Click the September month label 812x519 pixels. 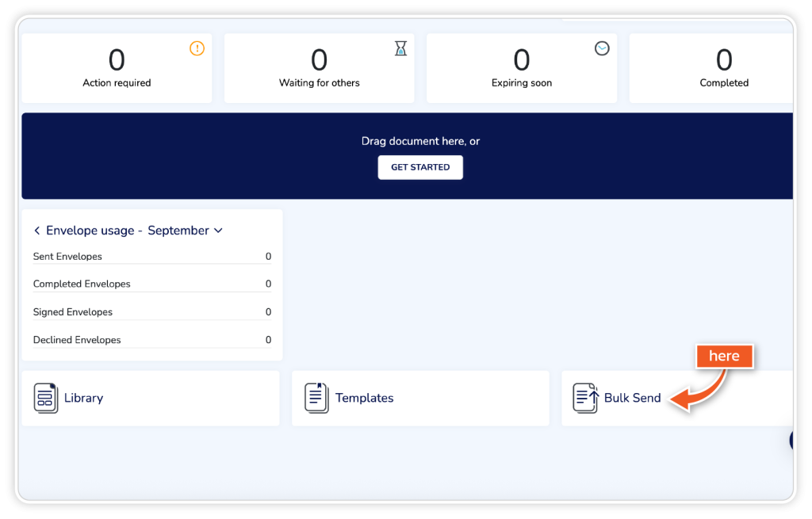[x=178, y=231]
